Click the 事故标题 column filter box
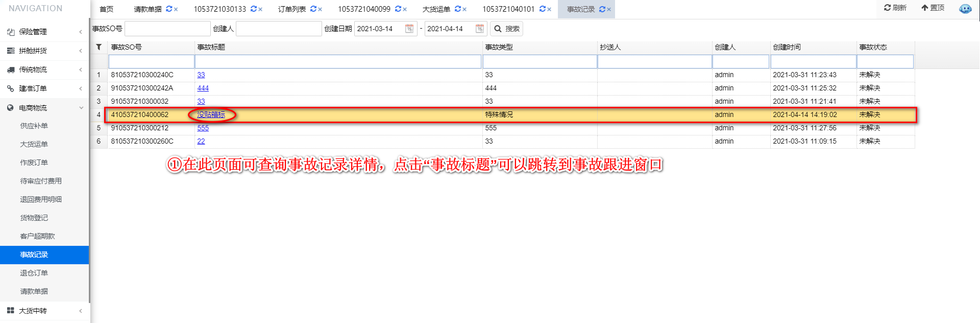 click(338, 61)
